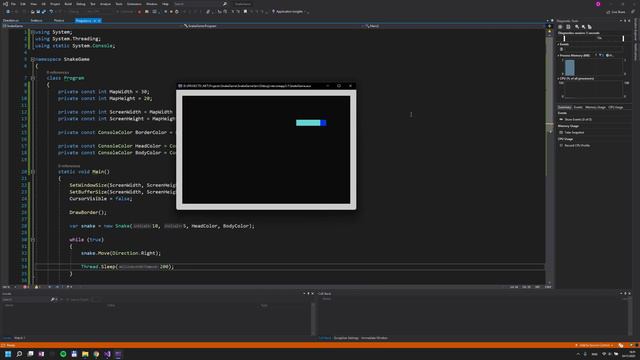Collapse the class Program block
The width and height of the screenshot is (640, 360).
point(33,78)
